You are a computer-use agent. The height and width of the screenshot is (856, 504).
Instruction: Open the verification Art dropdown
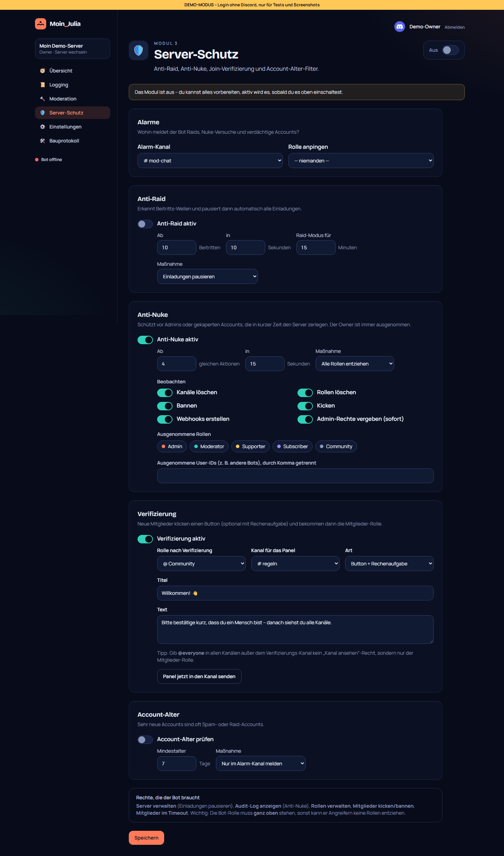point(389,564)
